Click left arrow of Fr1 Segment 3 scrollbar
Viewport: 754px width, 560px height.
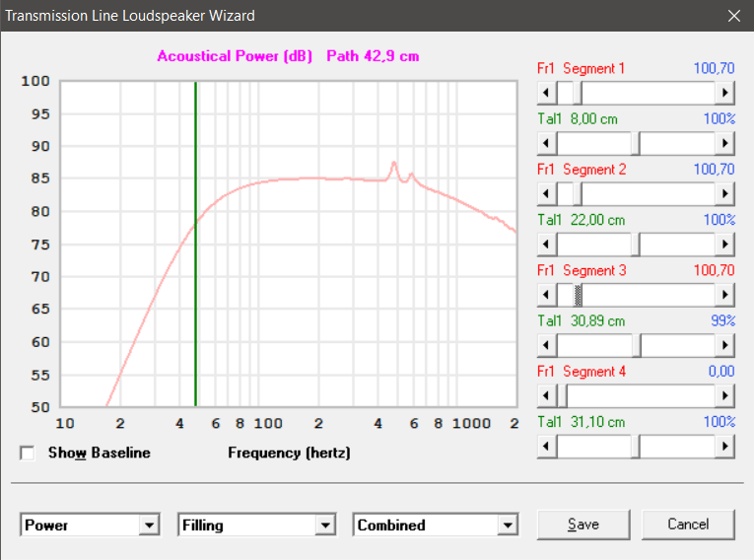click(x=547, y=295)
